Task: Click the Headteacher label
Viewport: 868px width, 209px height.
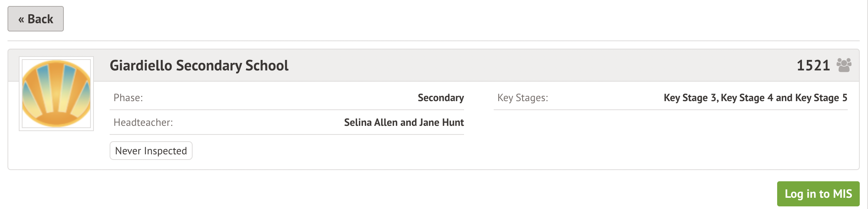Action: click(143, 122)
